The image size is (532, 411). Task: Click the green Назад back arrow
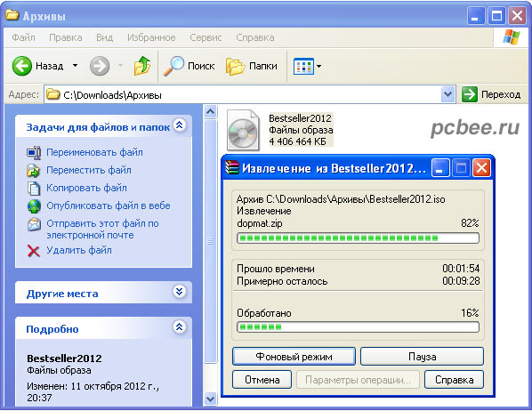point(22,66)
